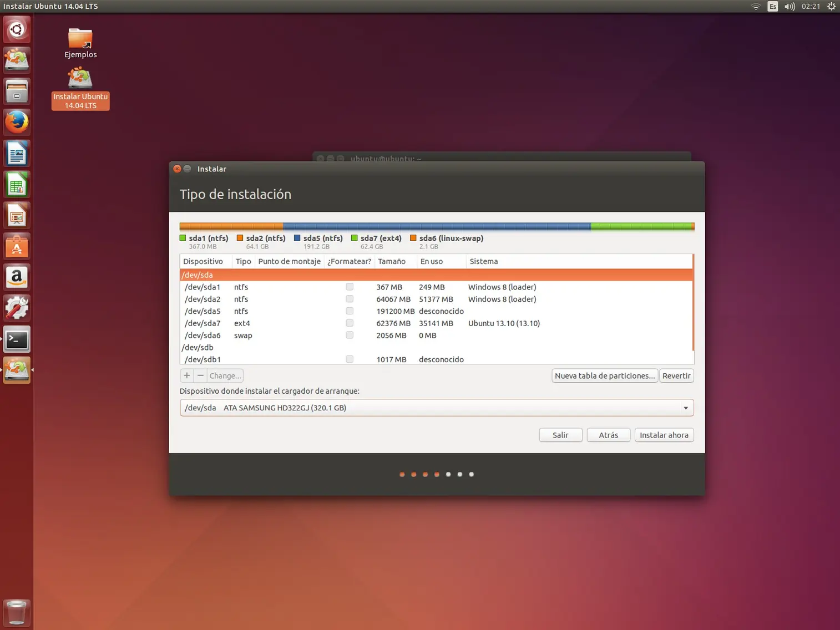Open the Es keyboard layout indicator
Screen dimensions: 840x630
(x=773, y=6)
